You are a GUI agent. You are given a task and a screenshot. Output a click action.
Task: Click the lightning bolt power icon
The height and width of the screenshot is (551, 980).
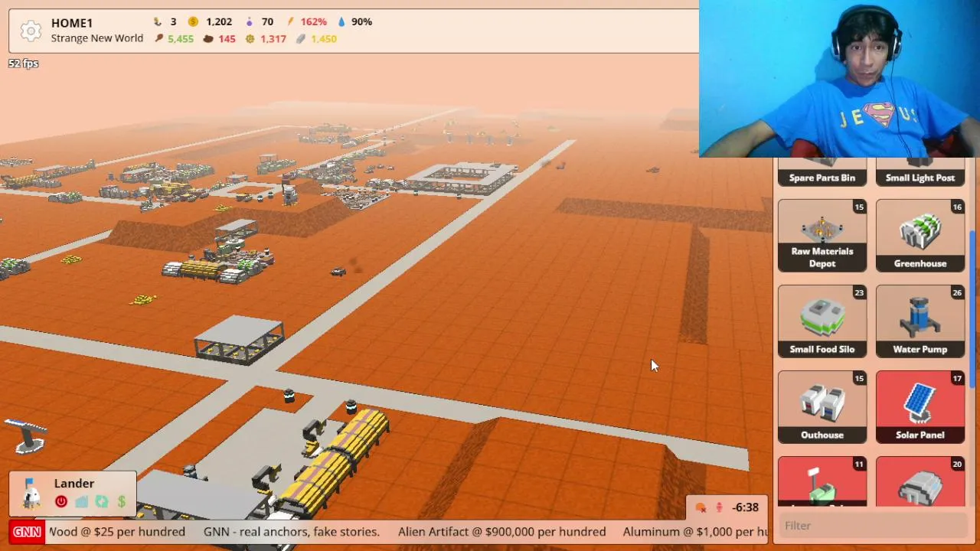click(x=292, y=21)
